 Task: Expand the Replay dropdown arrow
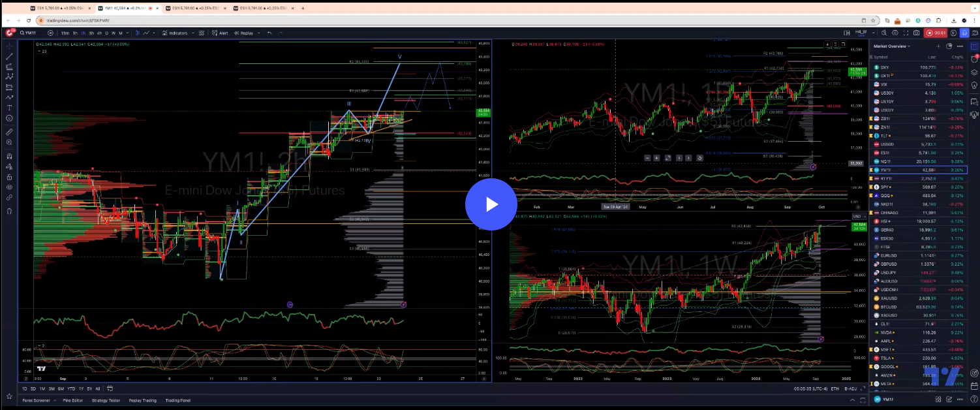click(259, 33)
